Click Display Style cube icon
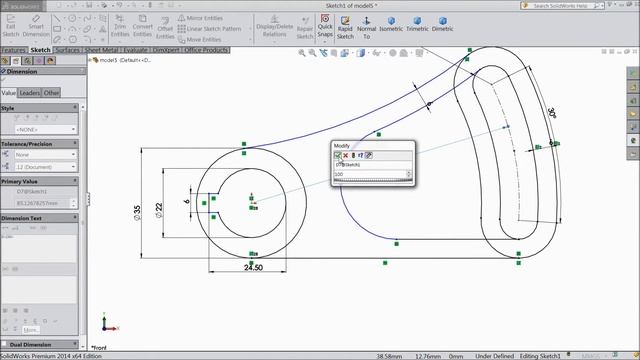Image resolution: width=640 pixels, height=360 pixels. (360, 53)
